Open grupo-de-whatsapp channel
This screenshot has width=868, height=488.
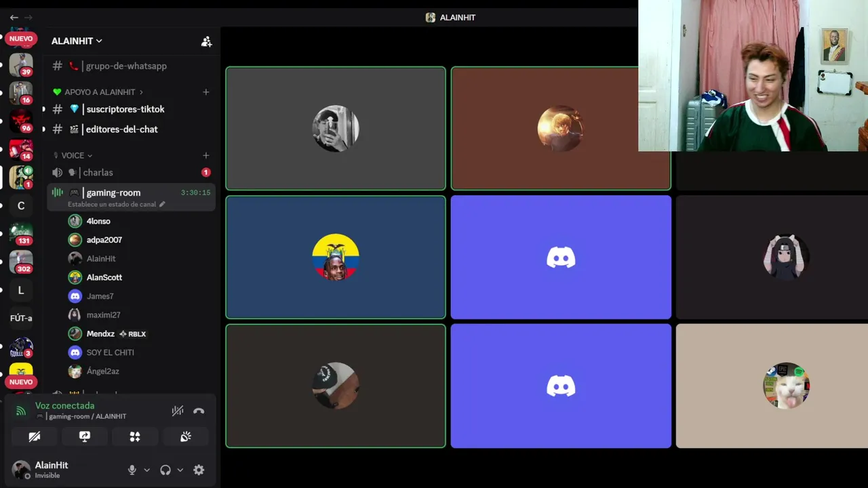click(131, 66)
